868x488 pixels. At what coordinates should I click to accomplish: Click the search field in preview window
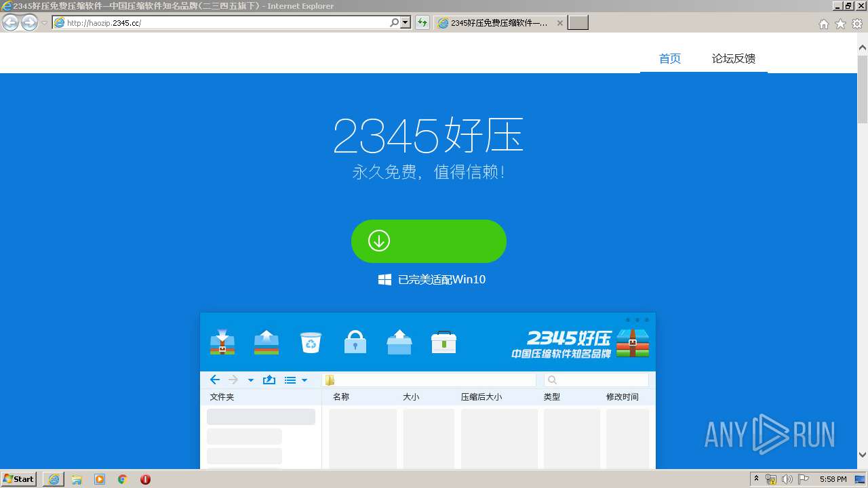pos(596,380)
